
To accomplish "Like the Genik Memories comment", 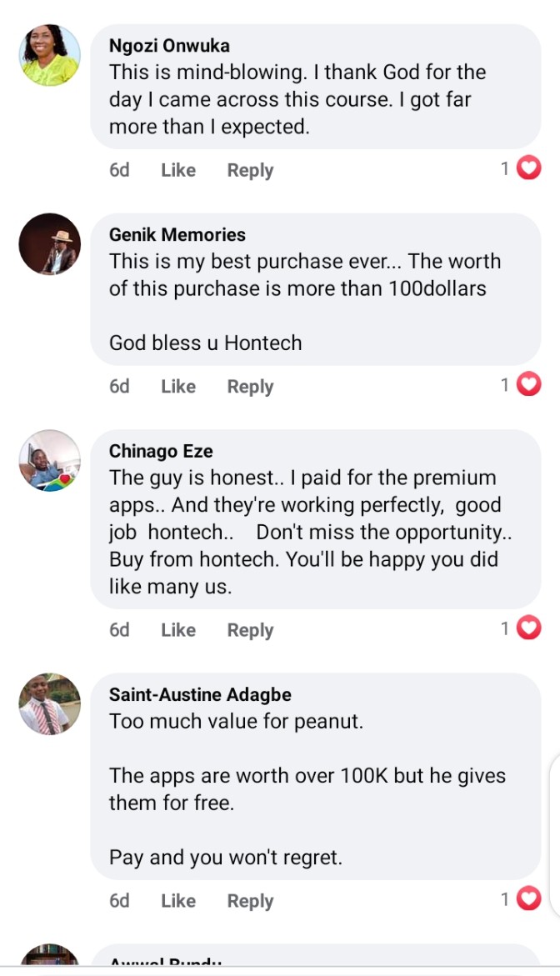I will 178,387.
